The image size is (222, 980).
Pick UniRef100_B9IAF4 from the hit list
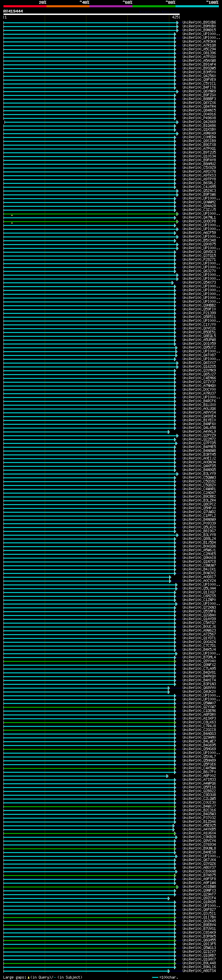point(199,65)
